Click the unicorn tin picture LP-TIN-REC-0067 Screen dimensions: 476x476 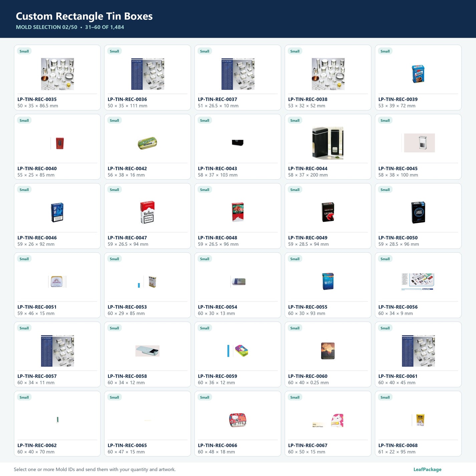point(328,420)
